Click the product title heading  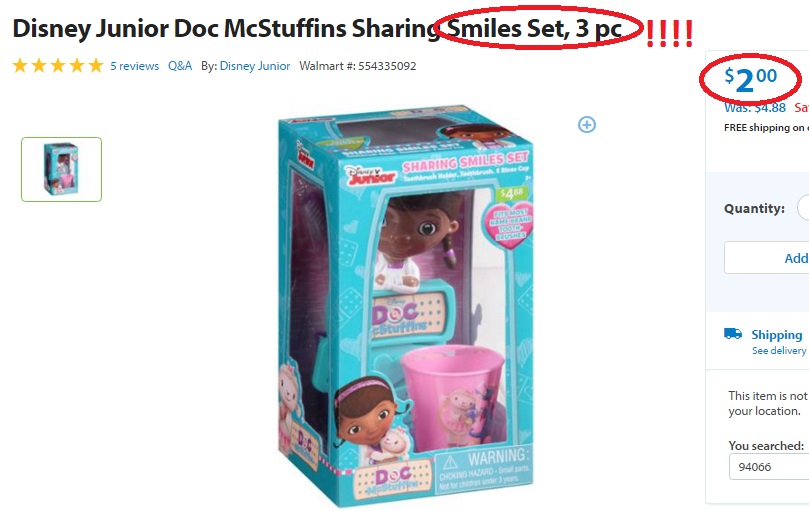coord(317,28)
